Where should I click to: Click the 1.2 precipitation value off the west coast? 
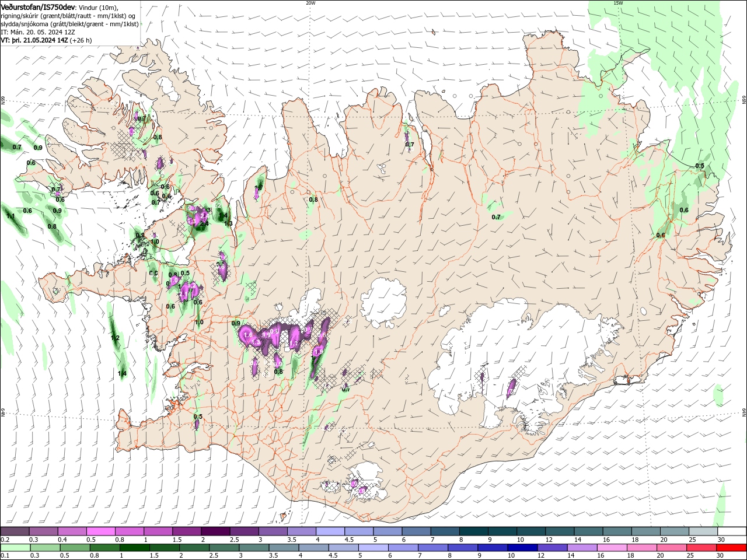click(x=115, y=338)
